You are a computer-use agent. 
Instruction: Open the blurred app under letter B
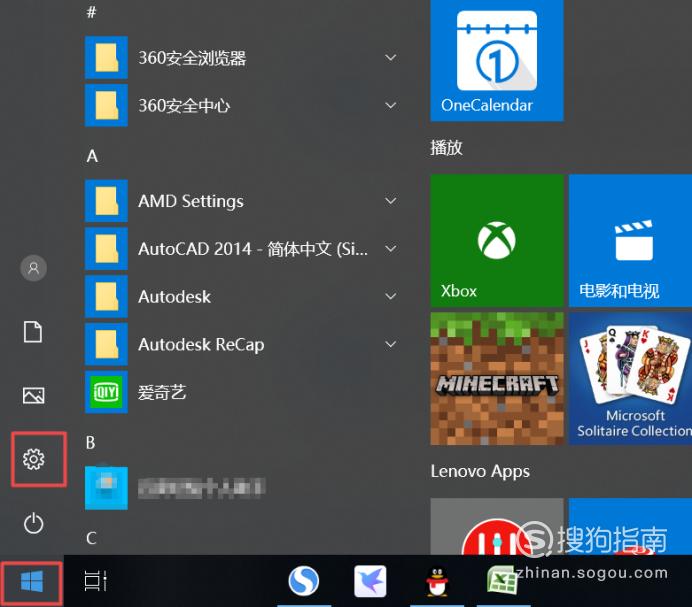coord(106,487)
